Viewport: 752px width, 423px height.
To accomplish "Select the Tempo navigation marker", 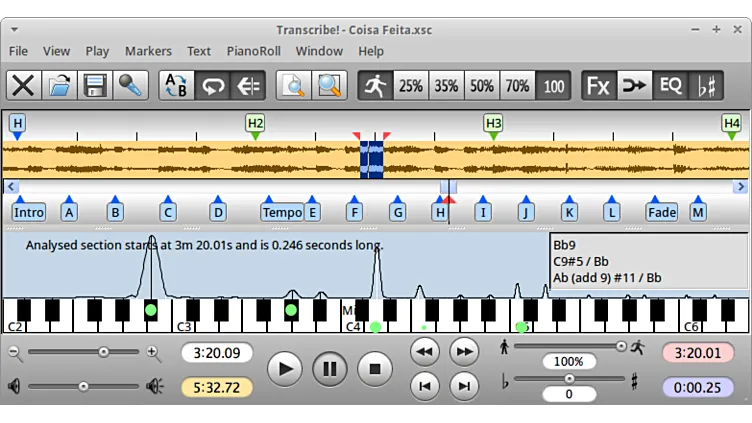I will click(x=282, y=212).
